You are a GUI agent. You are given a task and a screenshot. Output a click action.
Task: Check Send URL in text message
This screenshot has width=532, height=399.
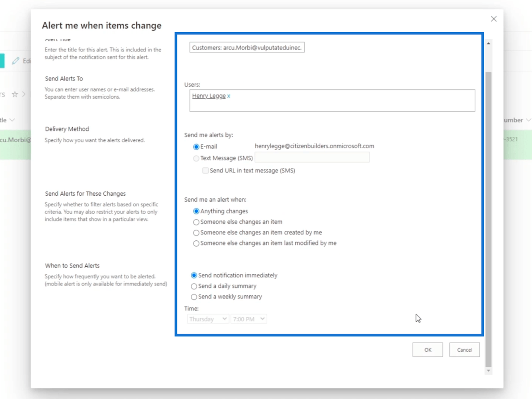(x=205, y=171)
